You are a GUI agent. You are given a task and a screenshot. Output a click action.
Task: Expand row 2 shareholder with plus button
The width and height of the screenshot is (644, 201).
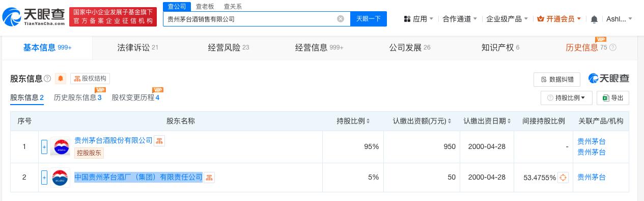pyautogui.click(x=44, y=178)
